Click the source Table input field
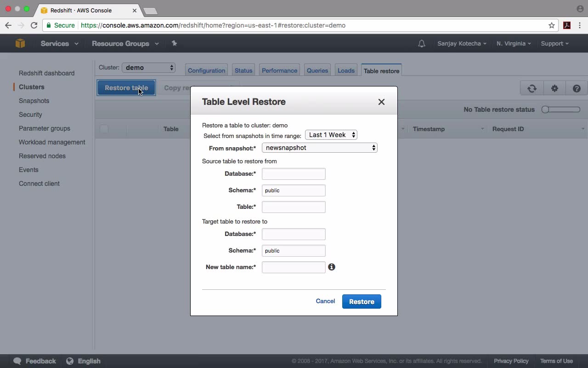Screen dimensions: 588x368 [x=294, y=207]
